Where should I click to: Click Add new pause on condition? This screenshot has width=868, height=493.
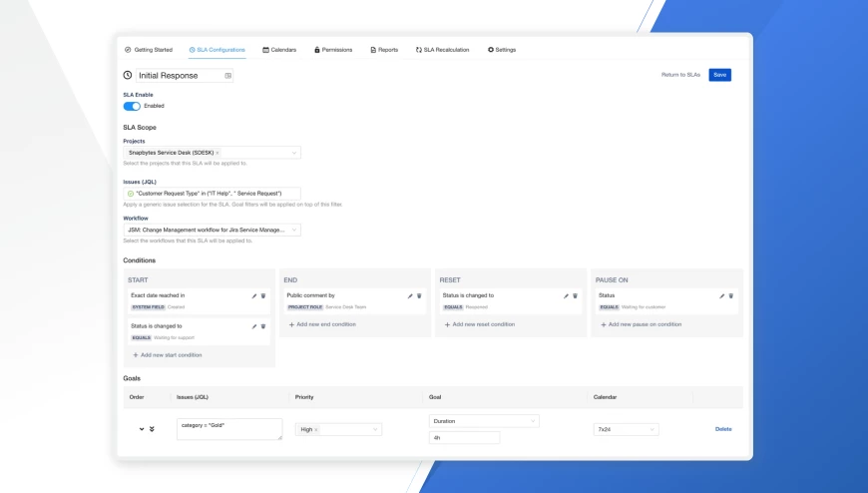(642, 324)
